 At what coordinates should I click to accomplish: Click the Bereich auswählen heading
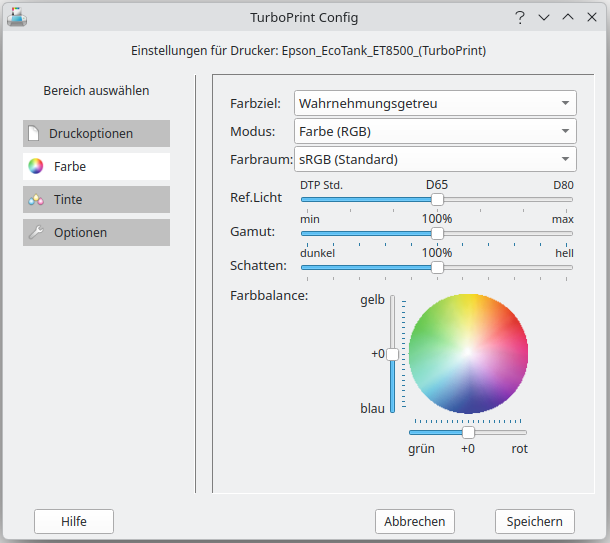pyautogui.click(x=96, y=91)
